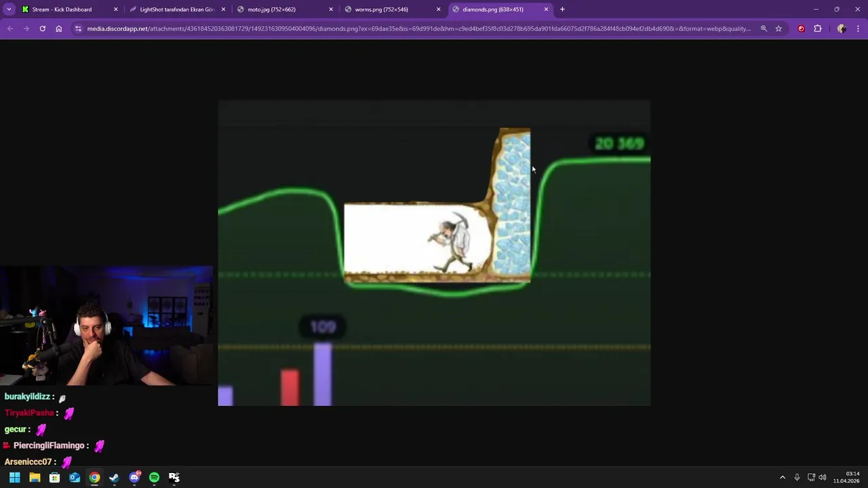Close the worms.png tab
Image resolution: width=868 pixels, height=488 pixels.
[438, 9]
